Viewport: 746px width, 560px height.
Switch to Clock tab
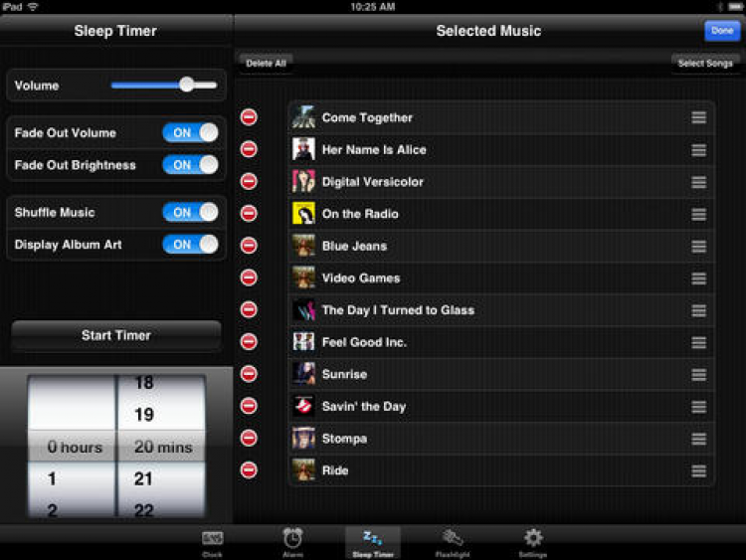click(x=212, y=542)
